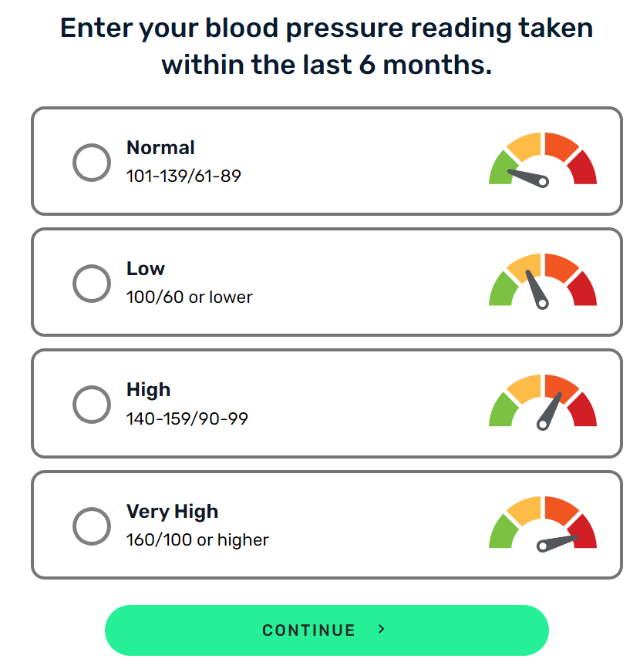Select the Normal radio button
Screen dimensions: 640x672
[x=92, y=163]
